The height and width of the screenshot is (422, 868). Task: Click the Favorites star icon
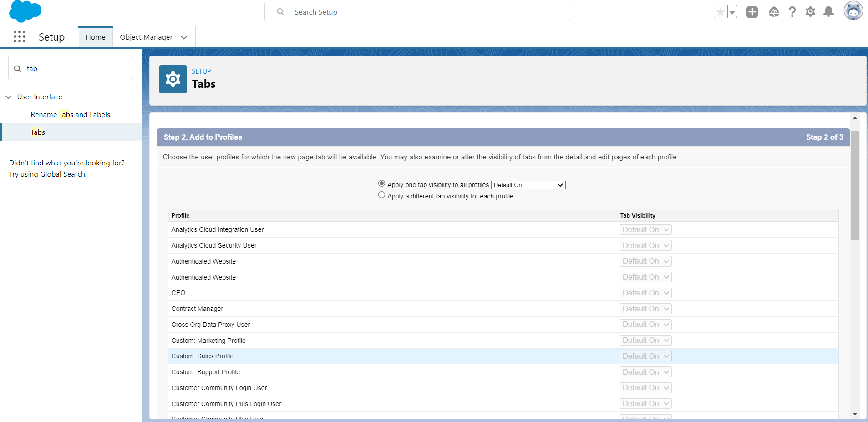click(x=720, y=12)
